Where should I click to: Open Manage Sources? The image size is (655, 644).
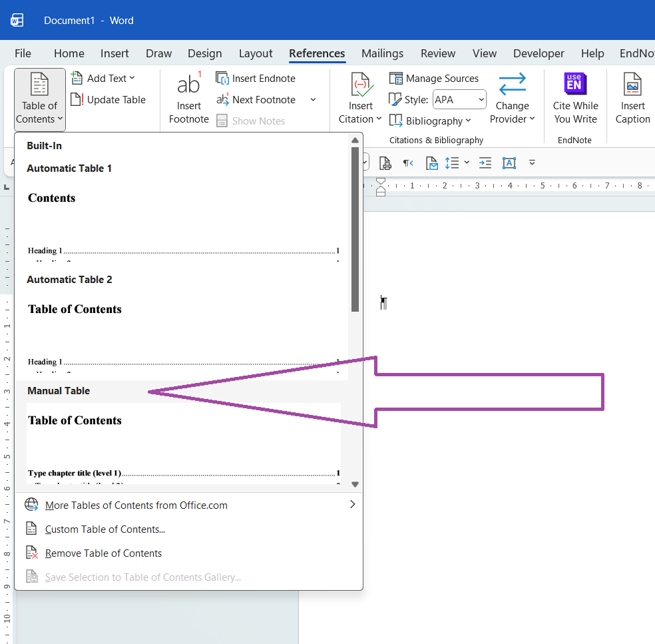(434, 78)
